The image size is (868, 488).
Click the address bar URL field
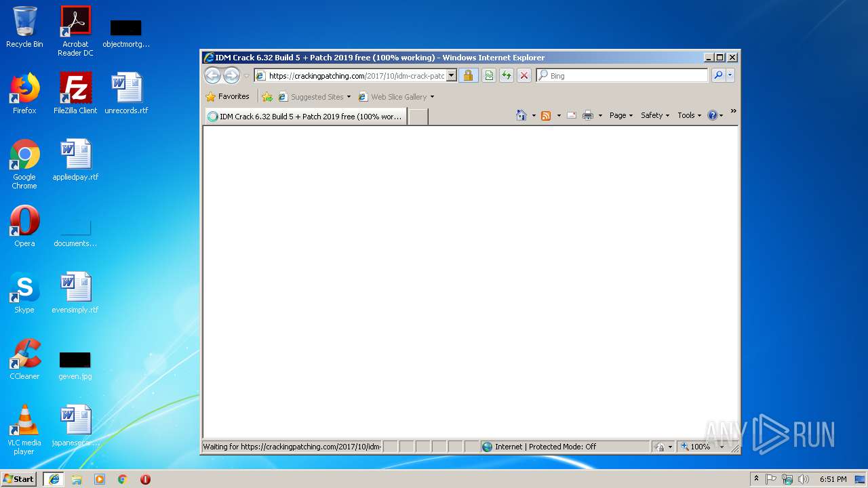[350, 76]
